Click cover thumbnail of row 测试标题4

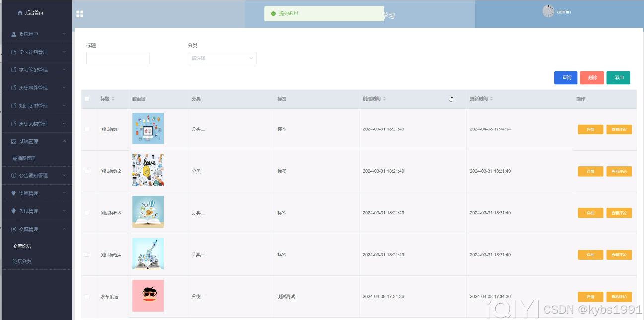tap(148, 254)
